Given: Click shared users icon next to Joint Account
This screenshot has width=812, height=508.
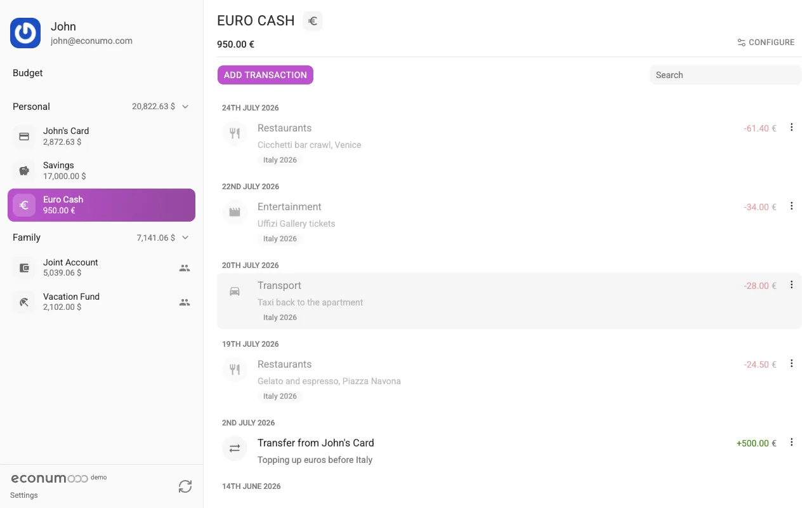Looking at the screenshot, I should 185,268.
